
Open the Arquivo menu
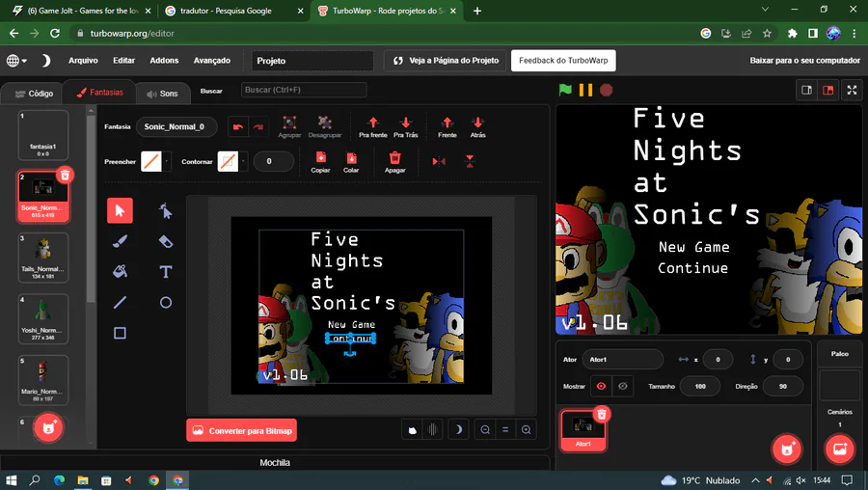83,61
